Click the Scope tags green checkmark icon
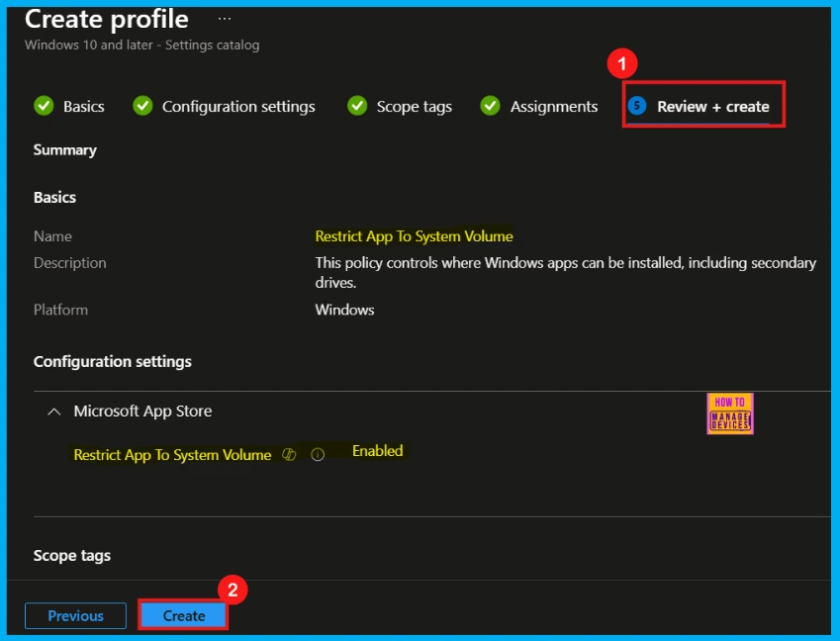 [x=357, y=106]
